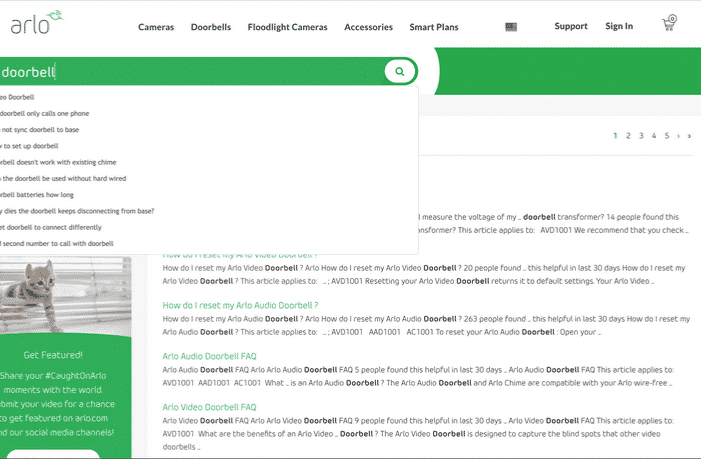
Task: Click the 'Get Featured!' heading
Action: pos(53,355)
